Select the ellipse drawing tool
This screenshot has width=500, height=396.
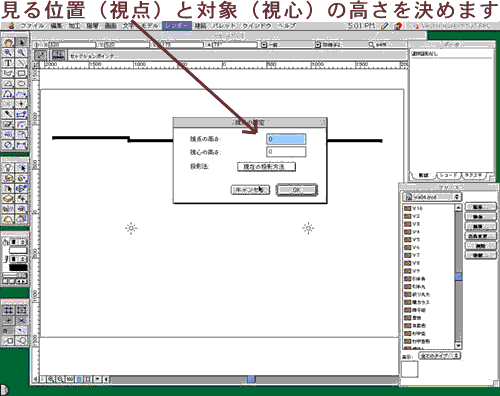pos(21,84)
